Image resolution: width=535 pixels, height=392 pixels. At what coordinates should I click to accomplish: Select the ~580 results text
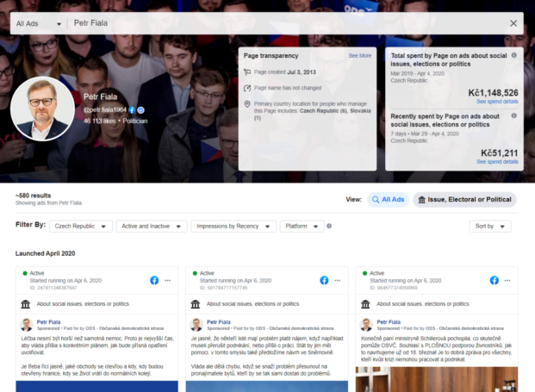33,196
